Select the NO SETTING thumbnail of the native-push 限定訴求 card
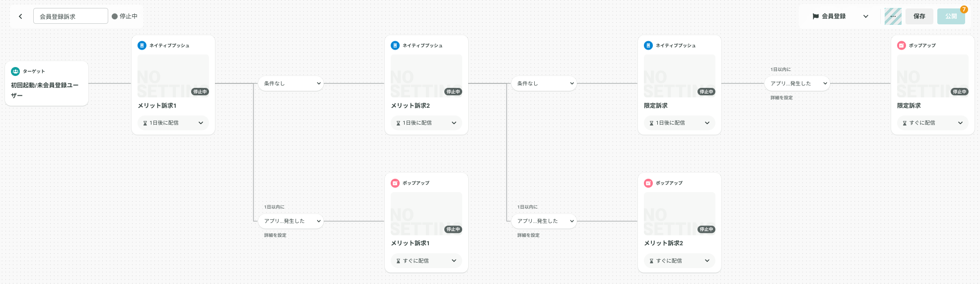The width and height of the screenshot is (980, 284). [680, 76]
